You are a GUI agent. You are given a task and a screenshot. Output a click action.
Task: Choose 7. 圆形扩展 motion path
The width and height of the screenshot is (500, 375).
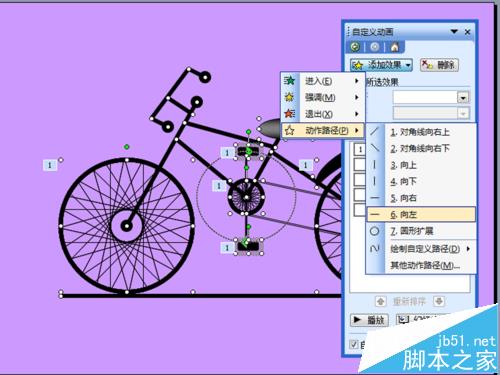pos(421,231)
